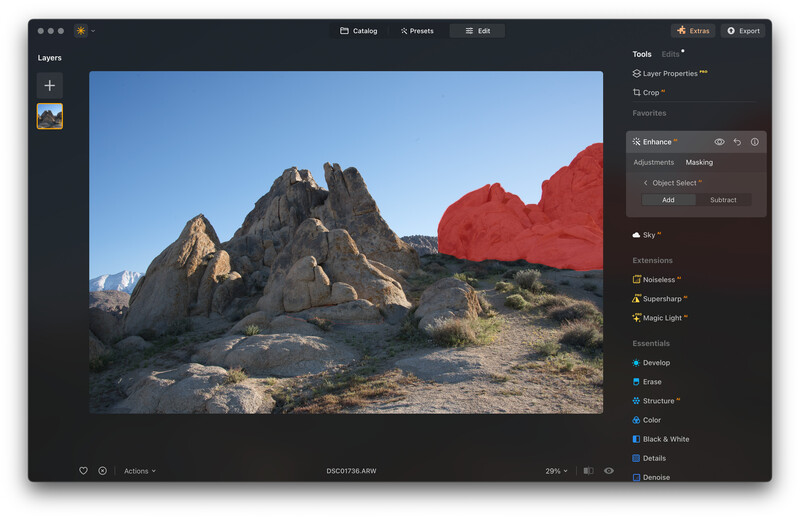The width and height of the screenshot is (800, 519).
Task: Show Enhance tool info icon
Action: point(755,142)
